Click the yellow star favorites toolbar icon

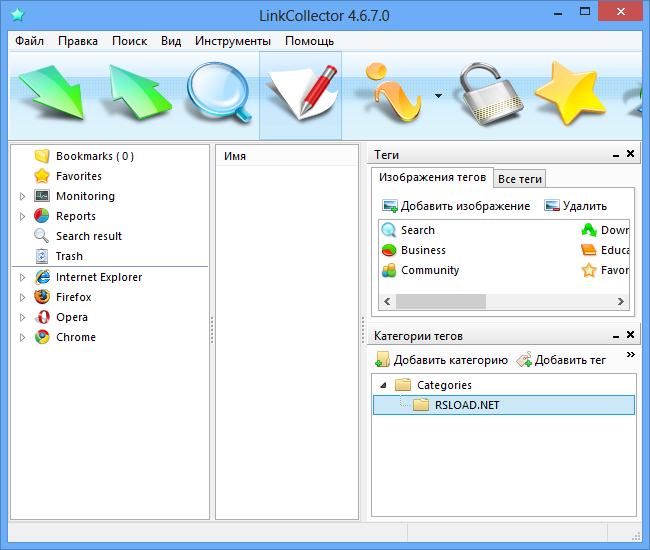point(570,94)
